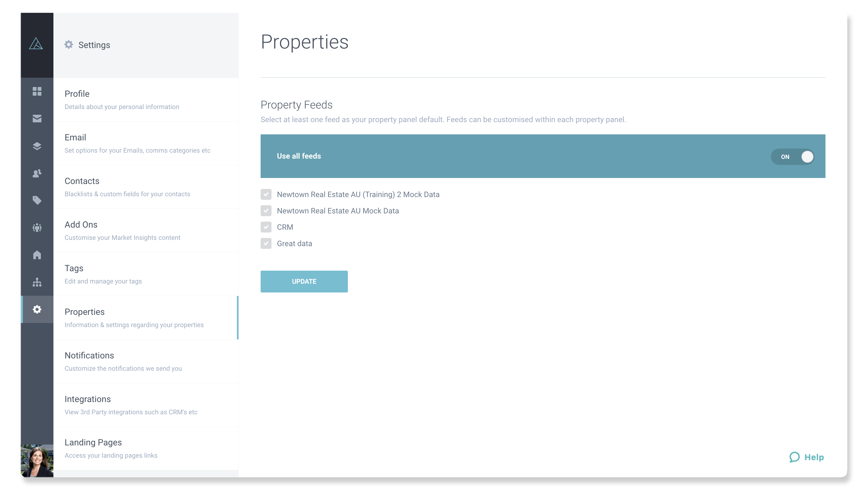Uncheck the Great data feed
This screenshot has width=868, height=489.
[x=266, y=243]
